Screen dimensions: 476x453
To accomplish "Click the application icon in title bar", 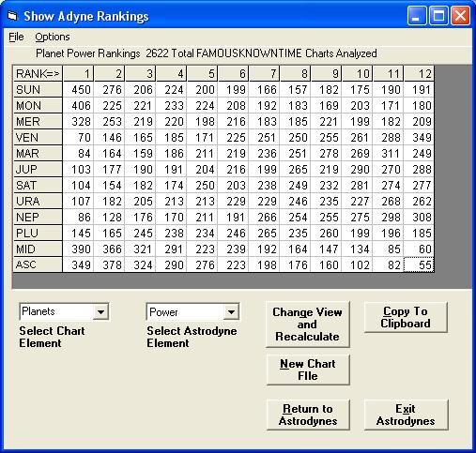I will pyautogui.click(x=12, y=16).
